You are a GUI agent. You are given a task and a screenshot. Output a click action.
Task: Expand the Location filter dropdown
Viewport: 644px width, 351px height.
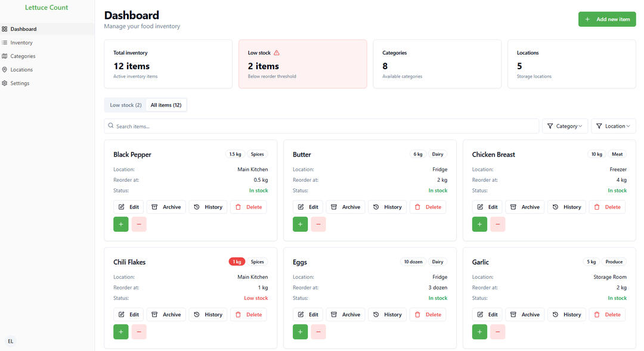(613, 126)
